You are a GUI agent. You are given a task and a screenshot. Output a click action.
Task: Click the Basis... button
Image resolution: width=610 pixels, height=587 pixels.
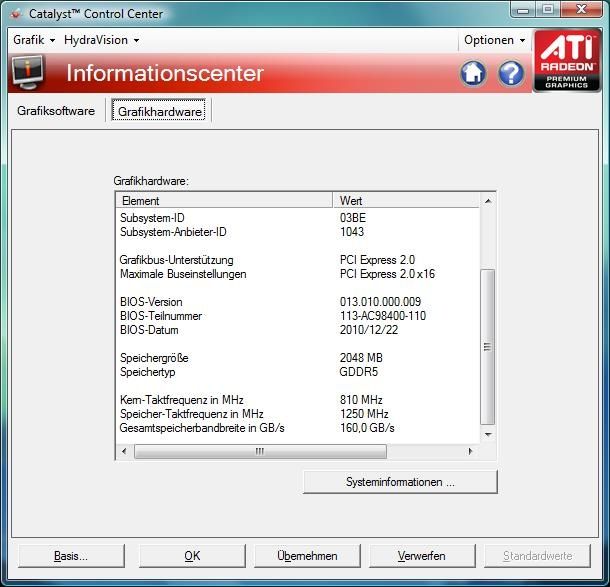(x=71, y=556)
